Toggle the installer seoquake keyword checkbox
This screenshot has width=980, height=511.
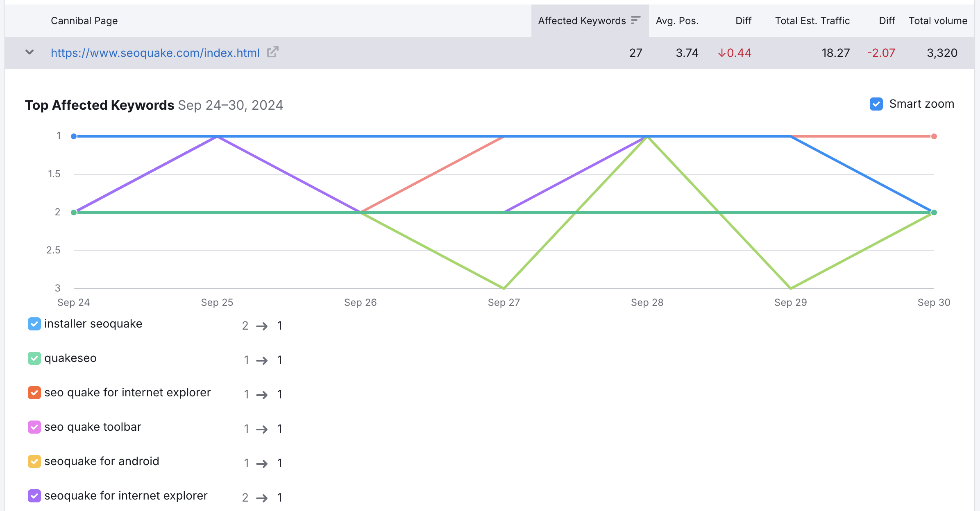[34, 324]
